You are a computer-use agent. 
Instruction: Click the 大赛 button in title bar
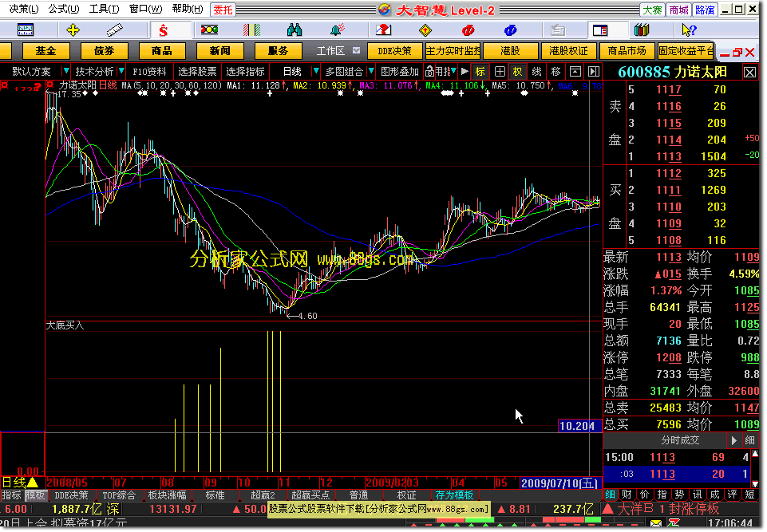[653, 10]
